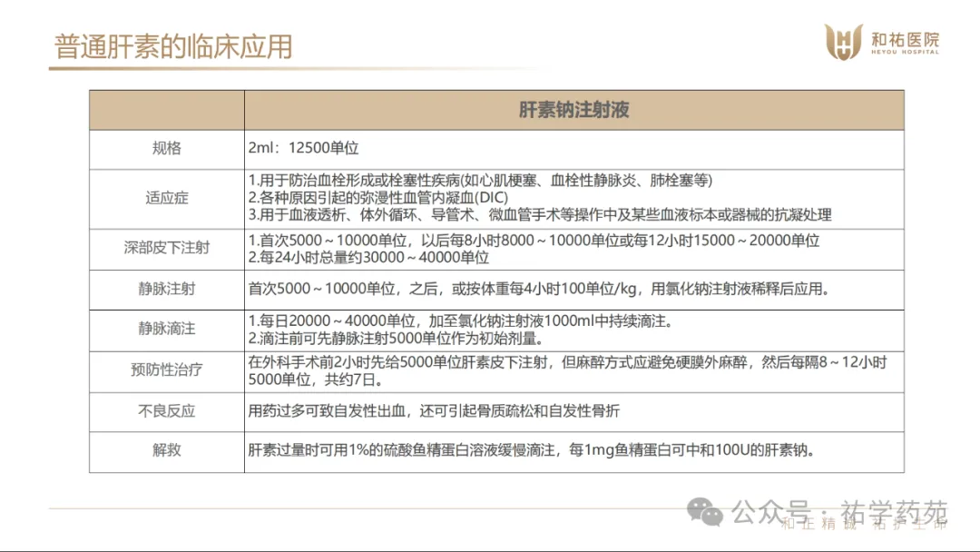Click the 和祐医院 hospital logo

882,42
